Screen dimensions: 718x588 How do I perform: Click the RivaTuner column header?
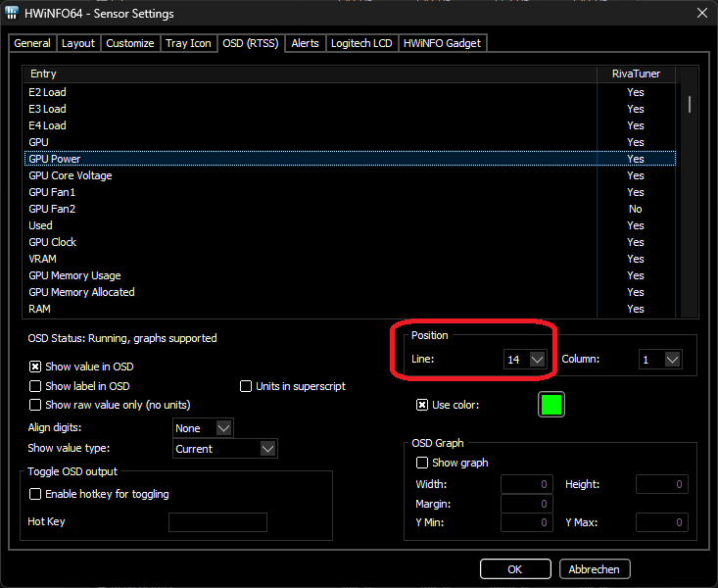636,73
